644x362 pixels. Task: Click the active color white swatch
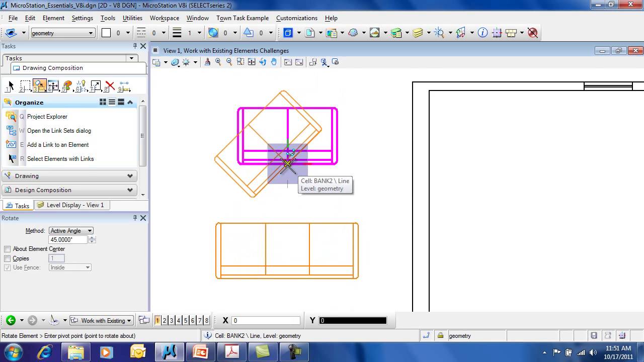pos(106,33)
